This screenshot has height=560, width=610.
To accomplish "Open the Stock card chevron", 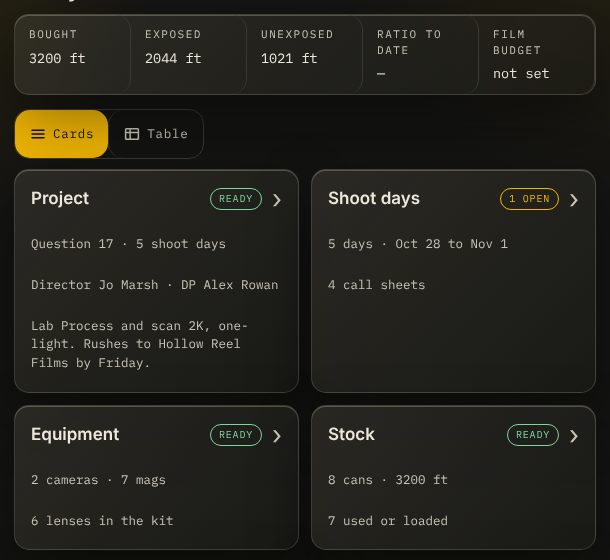I will pyautogui.click(x=573, y=436).
